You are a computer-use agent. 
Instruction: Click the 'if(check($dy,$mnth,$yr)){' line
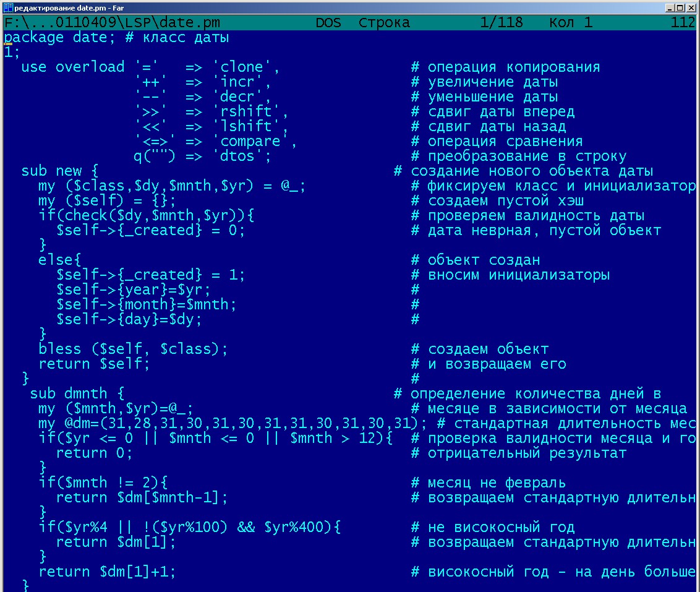coord(147,215)
